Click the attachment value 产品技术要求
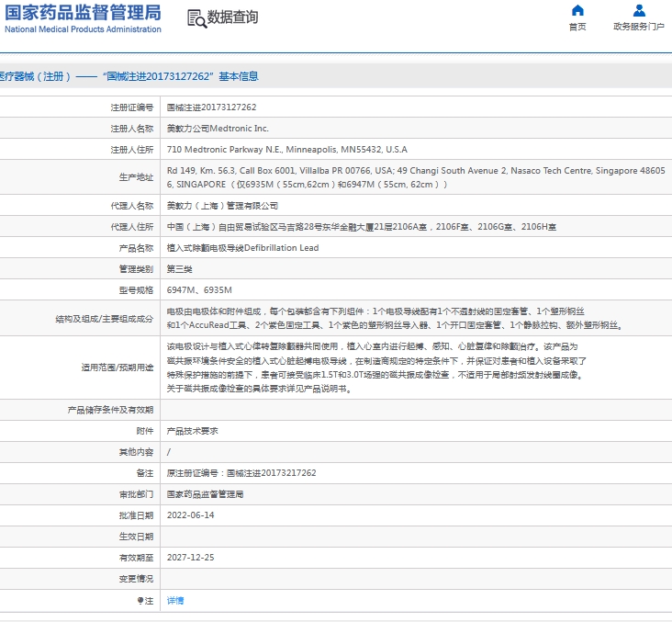Screen dimensions: 672x622 click(193, 431)
